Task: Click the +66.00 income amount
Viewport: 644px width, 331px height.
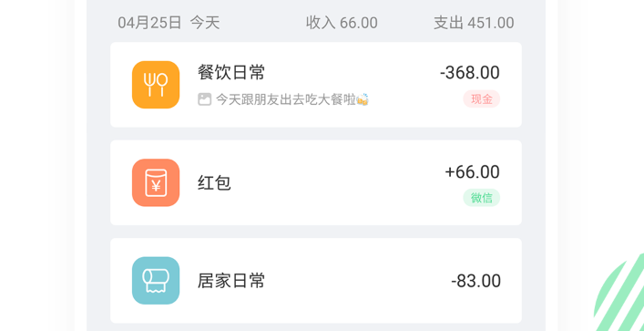Action: coord(473,171)
